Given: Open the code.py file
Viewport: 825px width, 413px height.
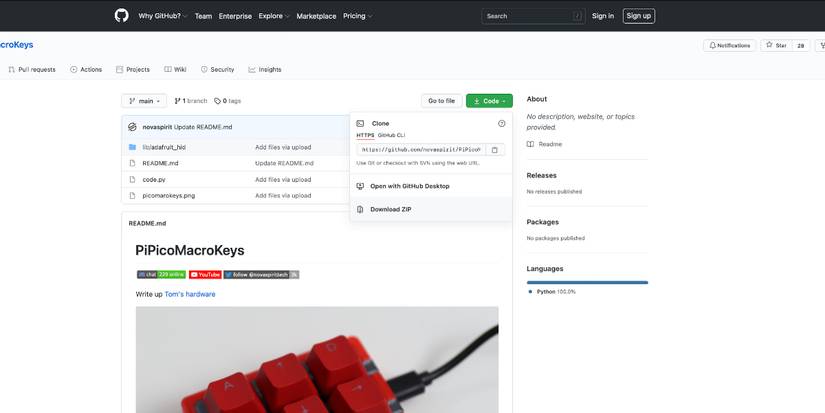Looking at the screenshot, I should tap(154, 180).
